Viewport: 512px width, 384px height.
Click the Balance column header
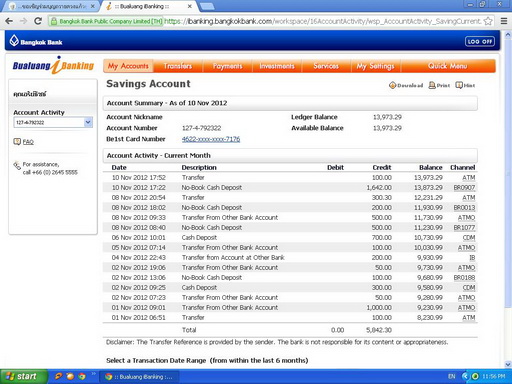click(x=431, y=168)
